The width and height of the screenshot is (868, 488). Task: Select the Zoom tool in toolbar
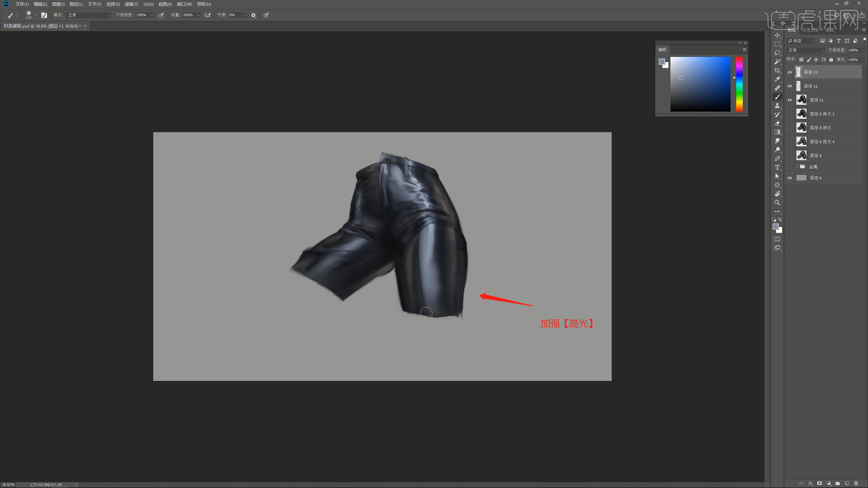pos(777,202)
